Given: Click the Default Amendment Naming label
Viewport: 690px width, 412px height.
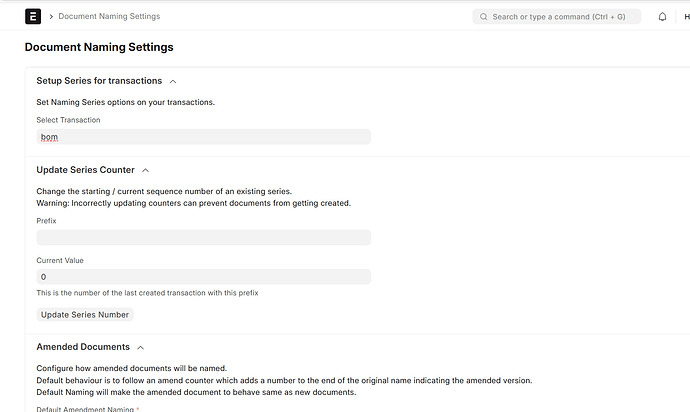Looking at the screenshot, I should (85, 409).
